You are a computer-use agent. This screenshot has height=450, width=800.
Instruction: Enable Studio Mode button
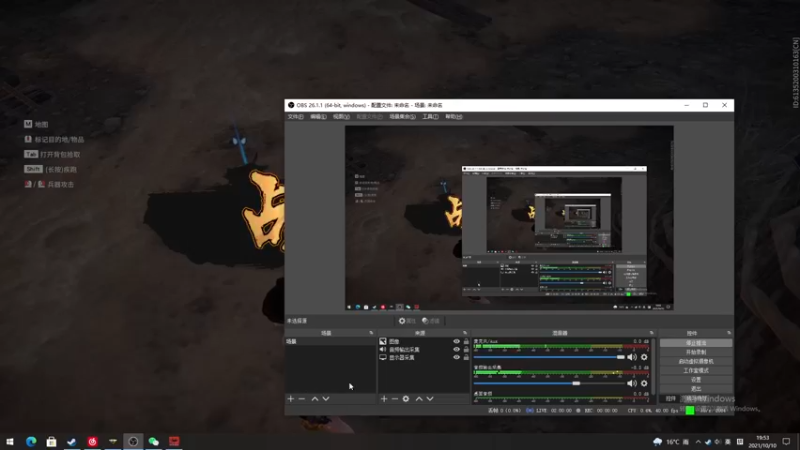point(696,370)
